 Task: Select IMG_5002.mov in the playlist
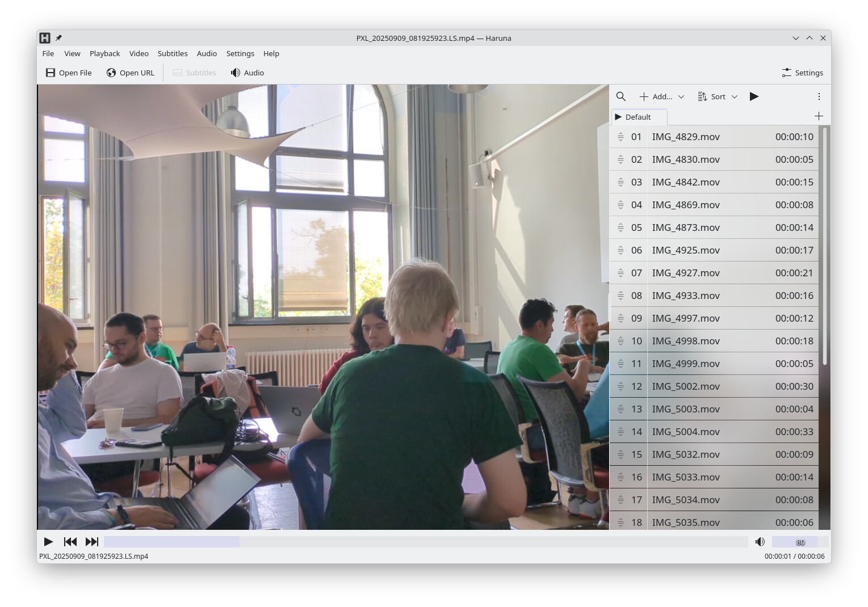[686, 386]
